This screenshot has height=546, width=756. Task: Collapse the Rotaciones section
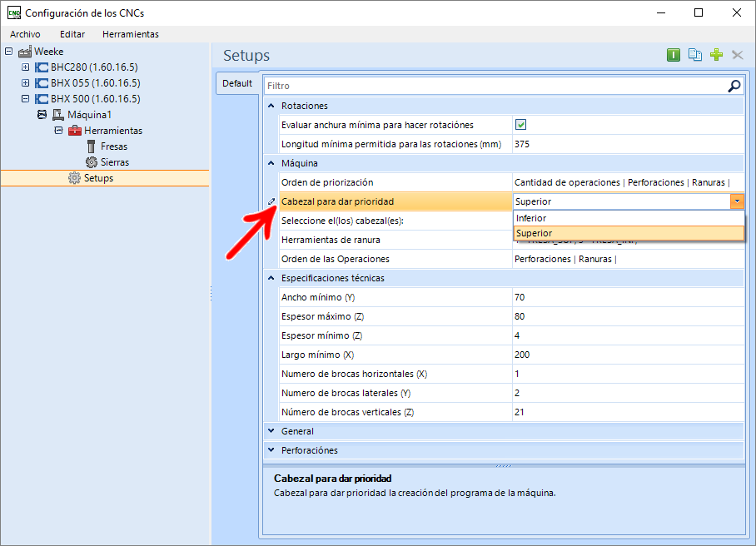pos(271,106)
